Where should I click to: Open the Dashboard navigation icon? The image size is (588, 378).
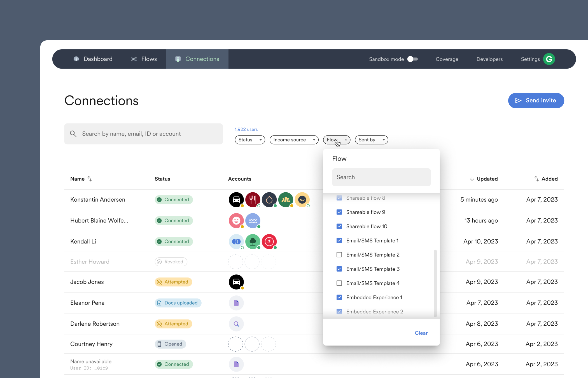coord(76,59)
